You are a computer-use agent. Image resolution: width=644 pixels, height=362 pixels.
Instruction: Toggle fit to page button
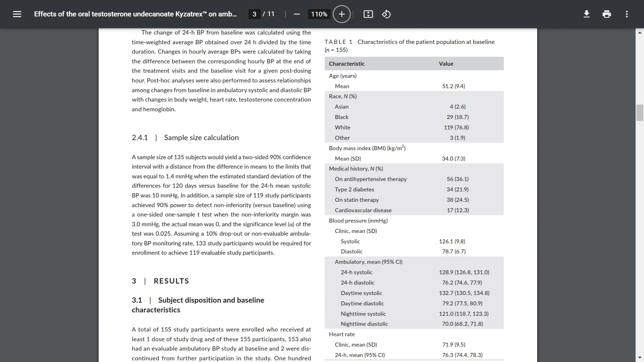pyautogui.click(x=368, y=14)
